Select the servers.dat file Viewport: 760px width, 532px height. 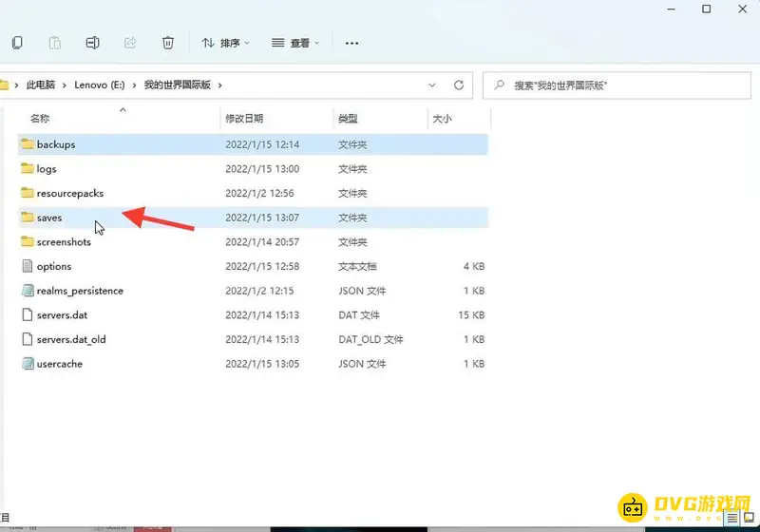pyautogui.click(x=62, y=315)
